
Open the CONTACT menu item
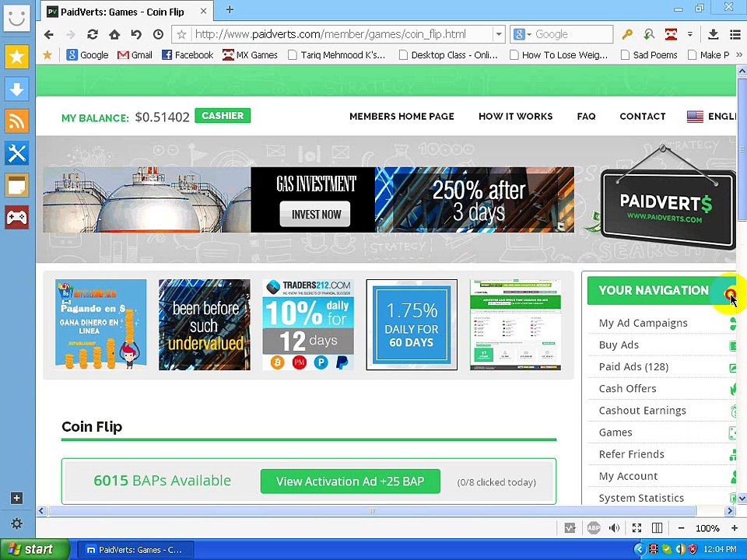tap(642, 116)
